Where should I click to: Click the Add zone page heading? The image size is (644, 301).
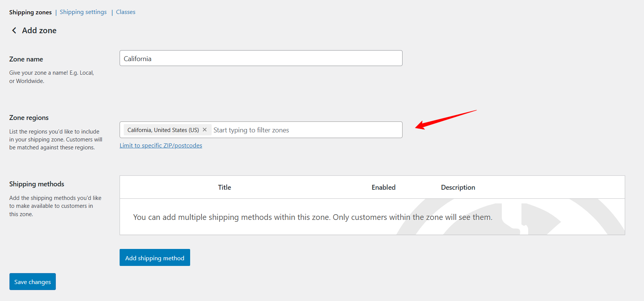pyautogui.click(x=39, y=31)
